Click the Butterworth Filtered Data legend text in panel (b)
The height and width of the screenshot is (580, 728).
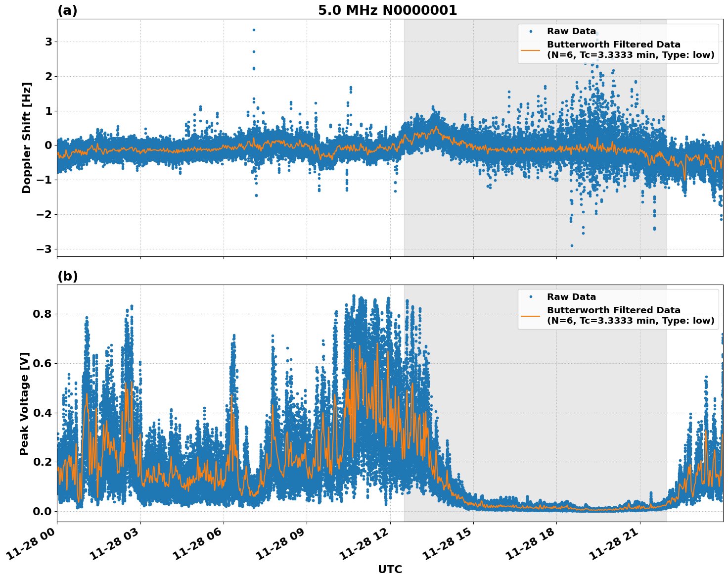coord(630,316)
